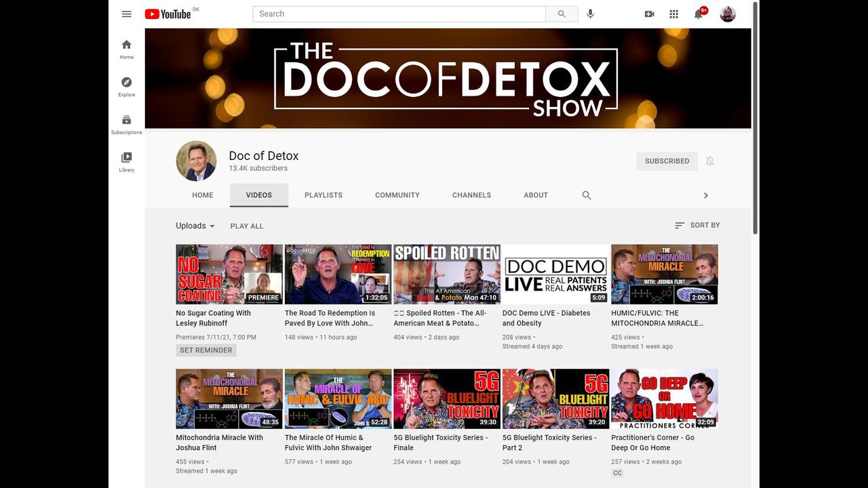
Task: Click the search magnifier button
Action: coord(561,14)
